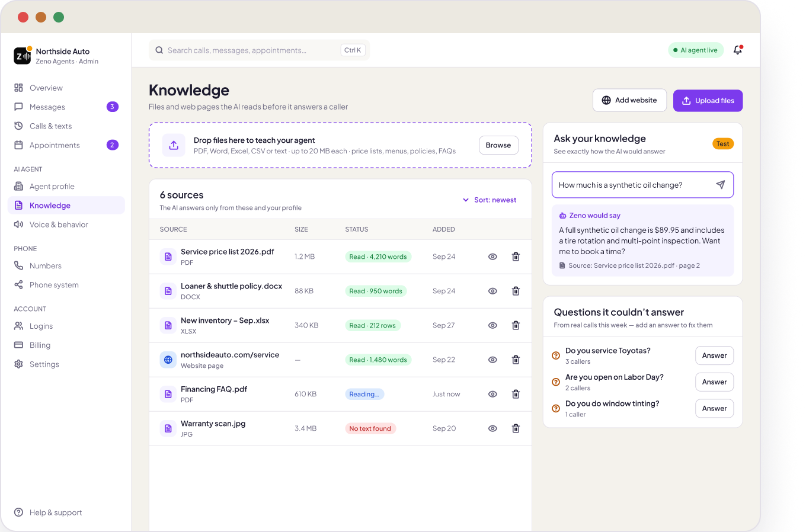Screen dimensions: 806x532
Task: Click file icon beside Warranty scan.jpg
Action: pos(168,428)
